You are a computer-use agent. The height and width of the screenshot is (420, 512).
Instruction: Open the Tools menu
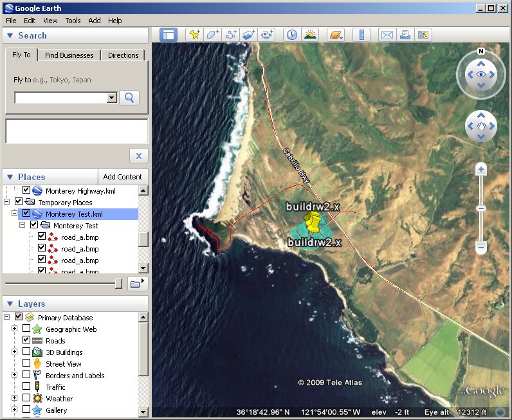pyautogui.click(x=73, y=21)
